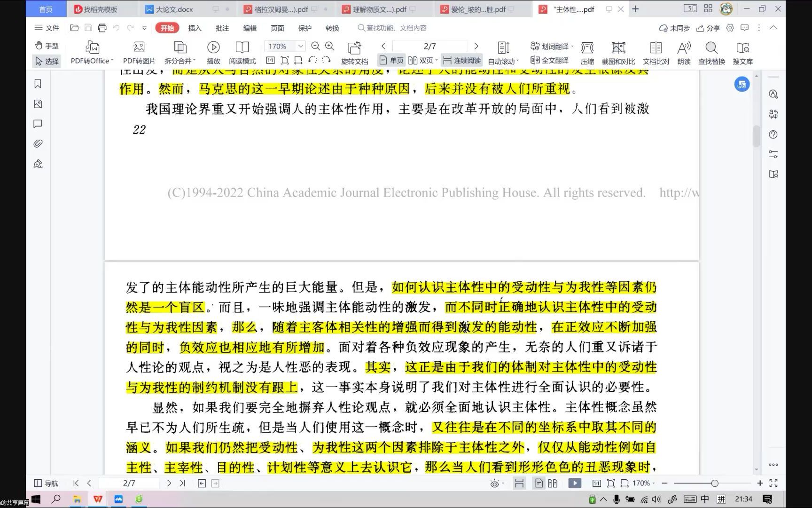Open the 搜文库 library search

pyautogui.click(x=742, y=52)
